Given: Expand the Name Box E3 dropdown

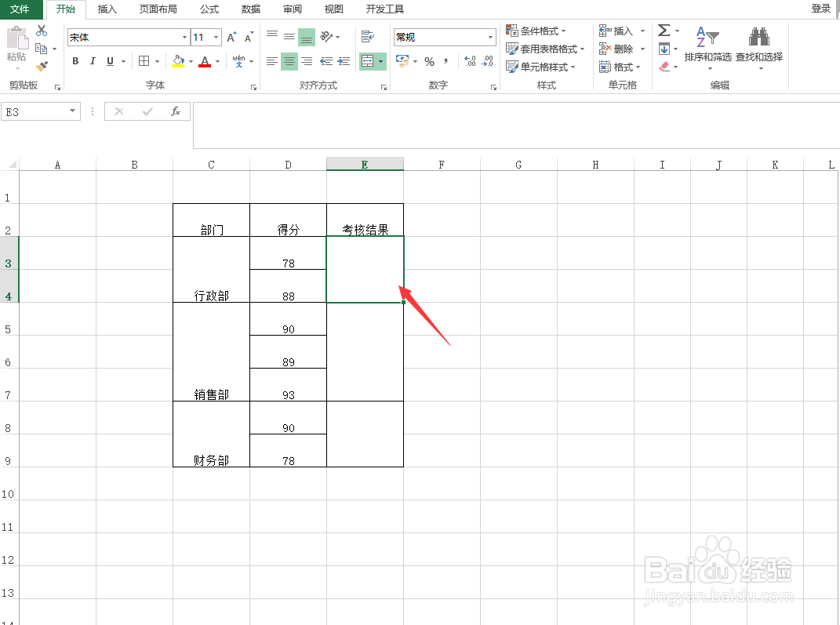Looking at the screenshot, I should pos(72,111).
